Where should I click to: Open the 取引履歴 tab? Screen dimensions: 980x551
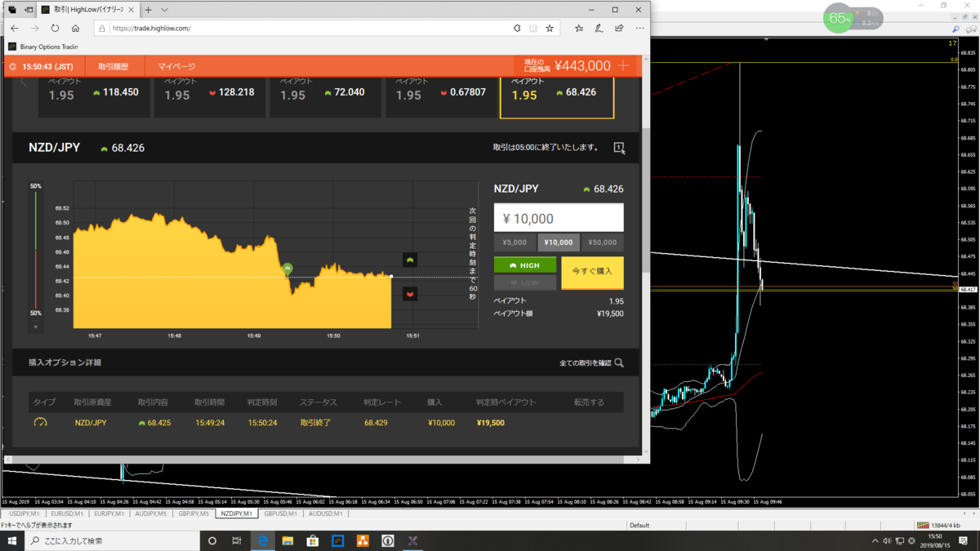(x=114, y=66)
